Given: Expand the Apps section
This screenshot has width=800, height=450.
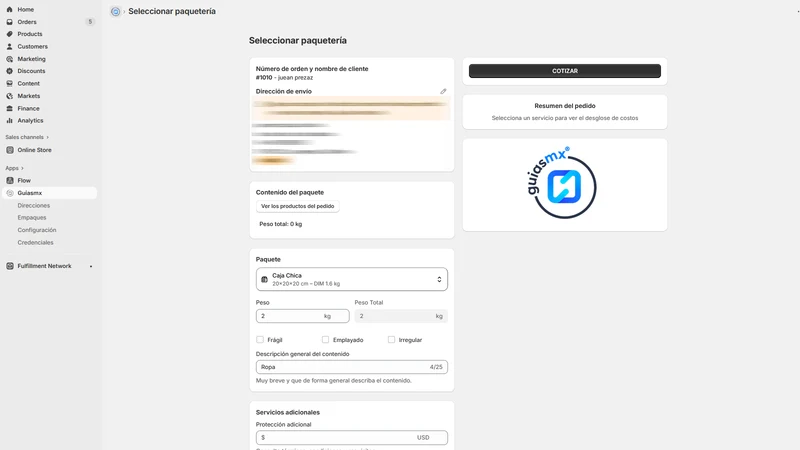Looking at the screenshot, I should coord(15,168).
